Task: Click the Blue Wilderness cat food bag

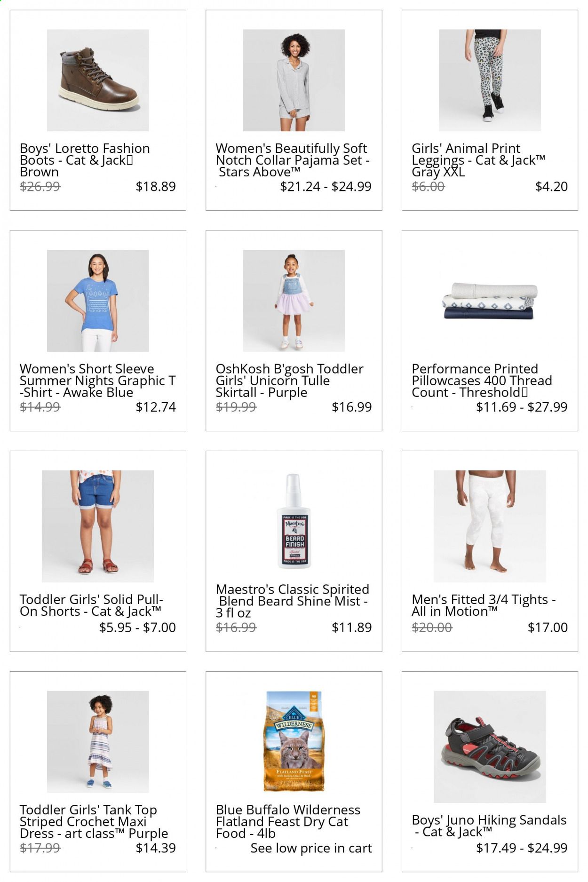Action: [294, 742]
